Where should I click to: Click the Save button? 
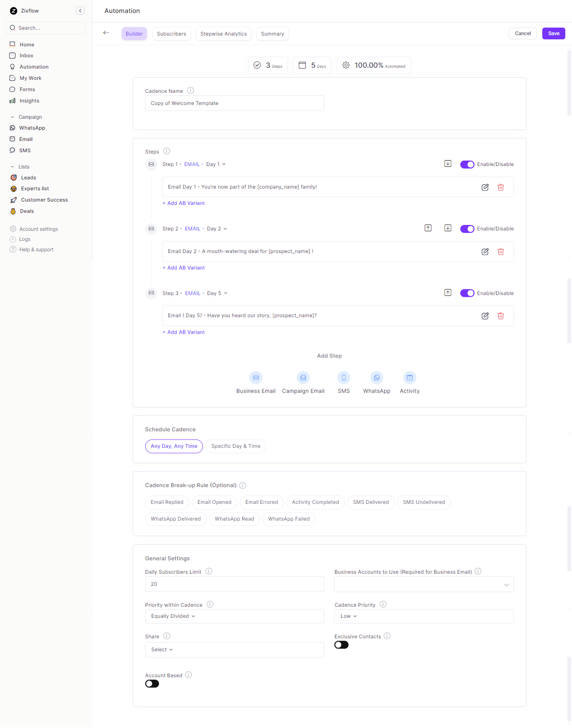coord(553,33)
